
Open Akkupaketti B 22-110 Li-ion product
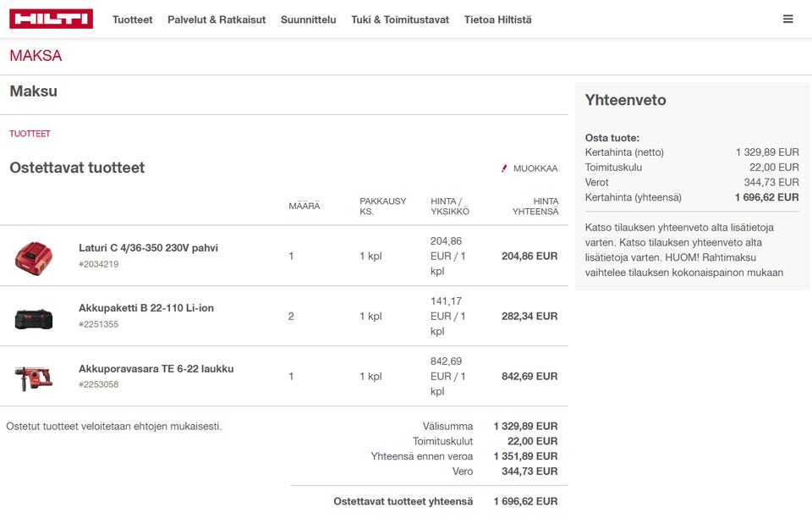click(x=146, y=308)
